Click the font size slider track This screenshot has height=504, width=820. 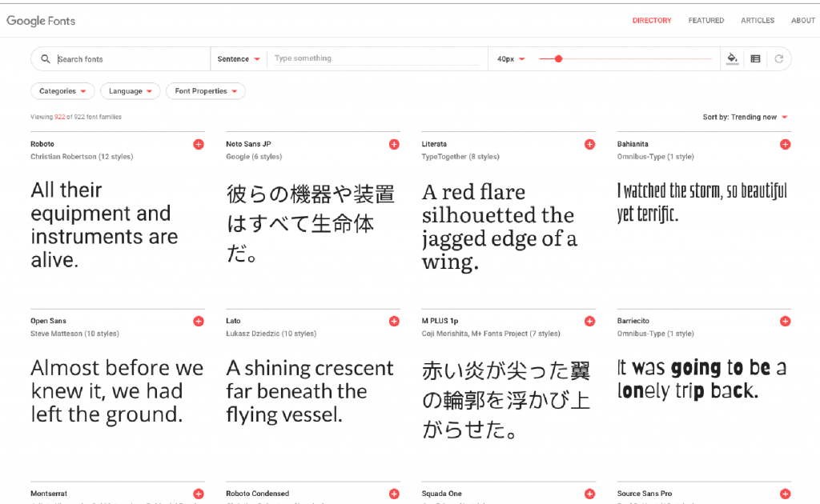click(x=625, y=59)
